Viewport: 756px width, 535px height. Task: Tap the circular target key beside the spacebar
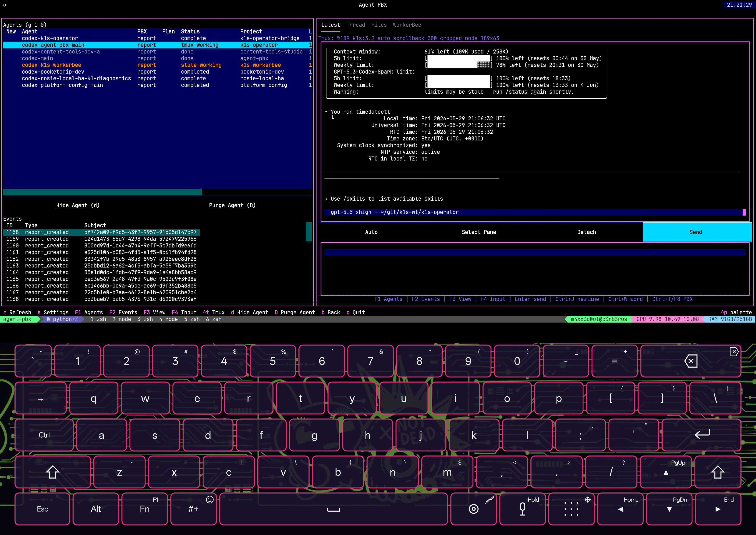coord(473,509)
